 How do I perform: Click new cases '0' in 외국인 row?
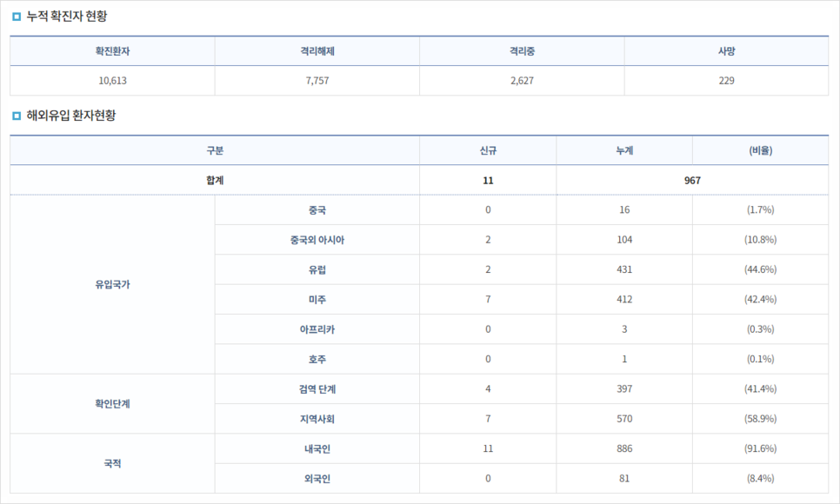[488, 479]
